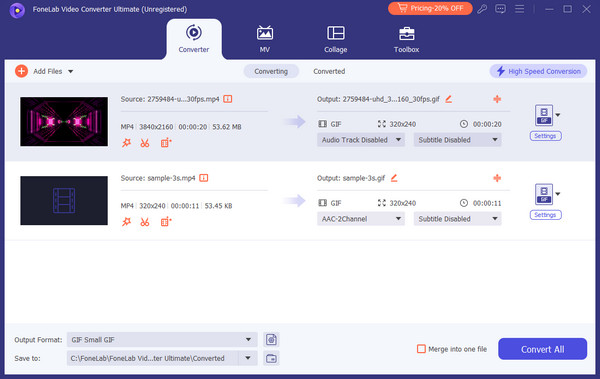Switch to the Collage tab

[x=336, y=39]
